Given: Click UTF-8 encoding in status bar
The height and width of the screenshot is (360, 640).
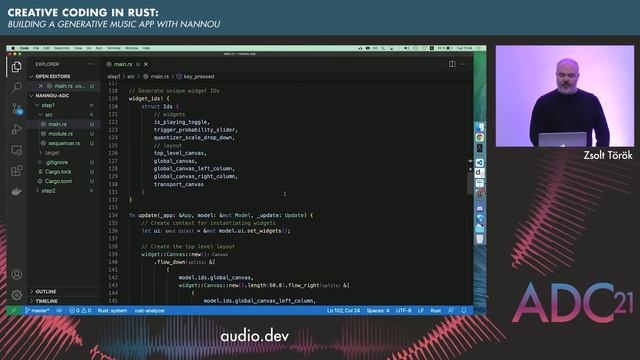Looking at the screenshot, I should coord(403,311).
